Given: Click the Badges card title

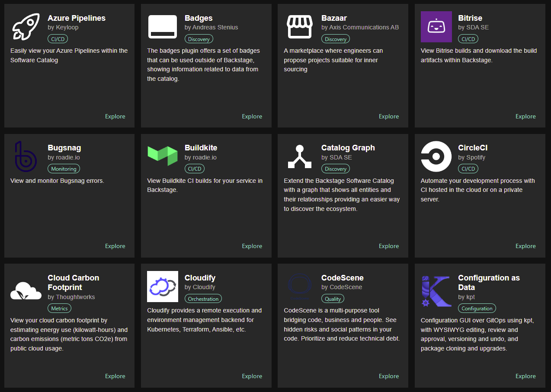Looking at the screenshot, I should click(x=199, y=18).
